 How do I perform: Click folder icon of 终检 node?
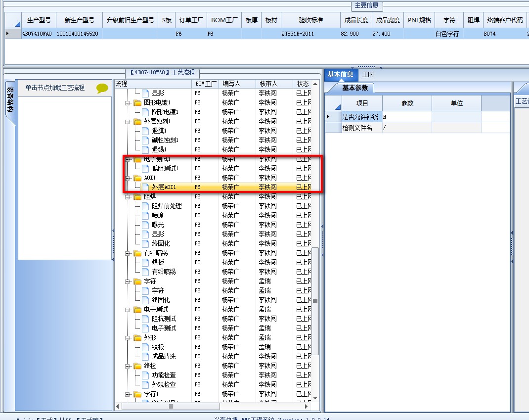pos(137,366)
